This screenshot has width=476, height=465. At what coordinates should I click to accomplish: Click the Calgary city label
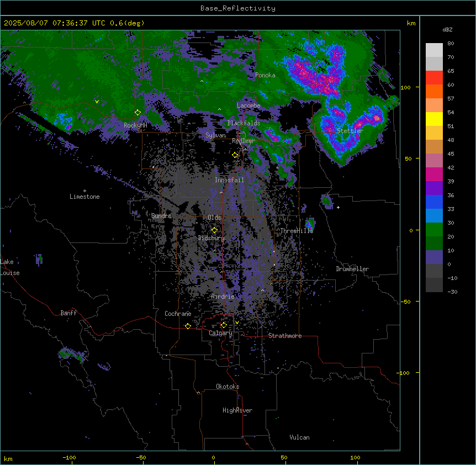[220, 333]
